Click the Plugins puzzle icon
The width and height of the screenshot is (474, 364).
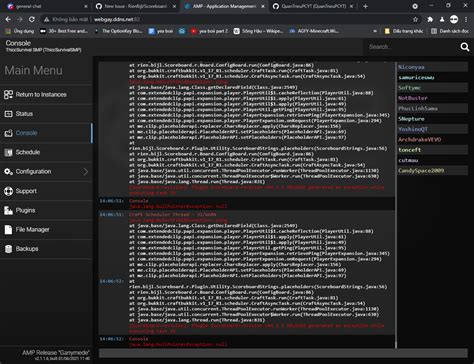point(8,210)
